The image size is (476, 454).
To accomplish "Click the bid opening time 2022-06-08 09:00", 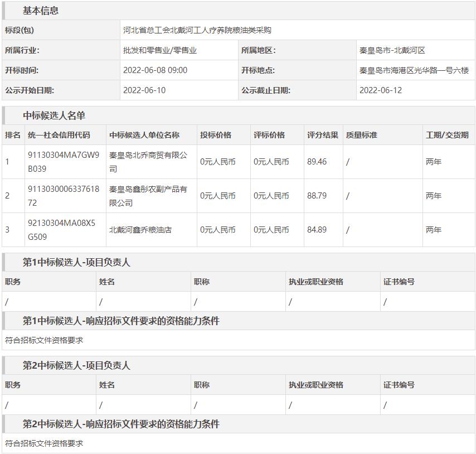I will [155, 70].
